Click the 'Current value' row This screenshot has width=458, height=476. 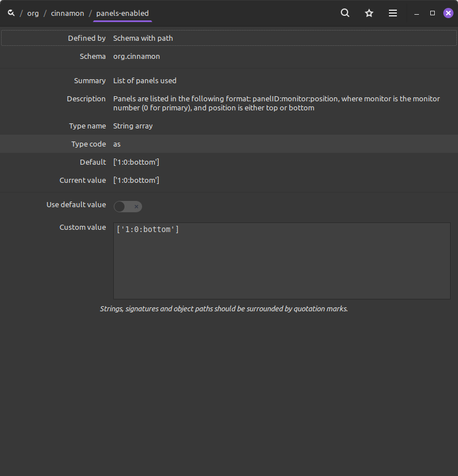(x=229, y=180)
